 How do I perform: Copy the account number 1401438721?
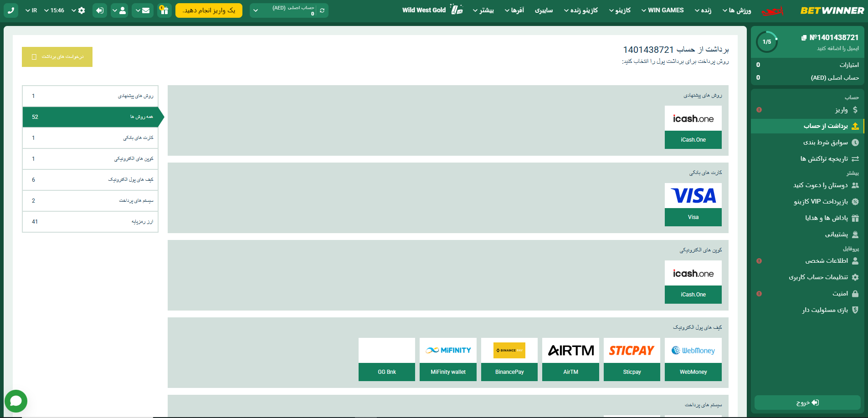(x=804, y=38)
